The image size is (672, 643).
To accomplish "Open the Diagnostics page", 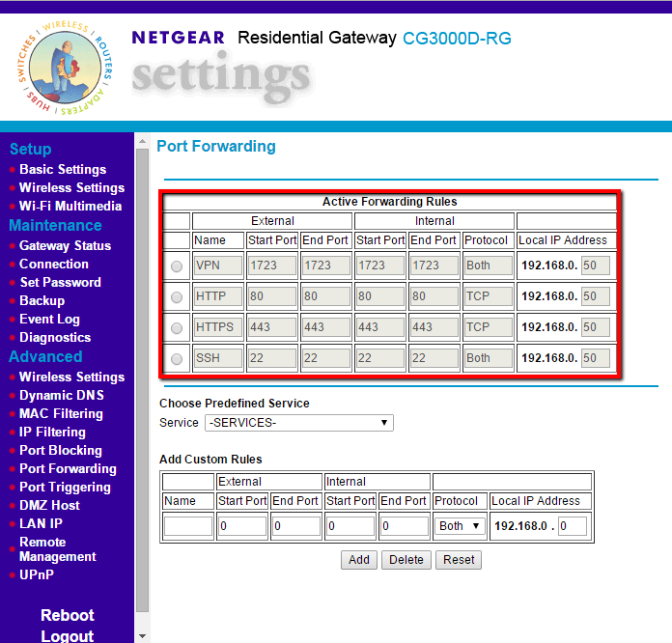I will [55, 338].
